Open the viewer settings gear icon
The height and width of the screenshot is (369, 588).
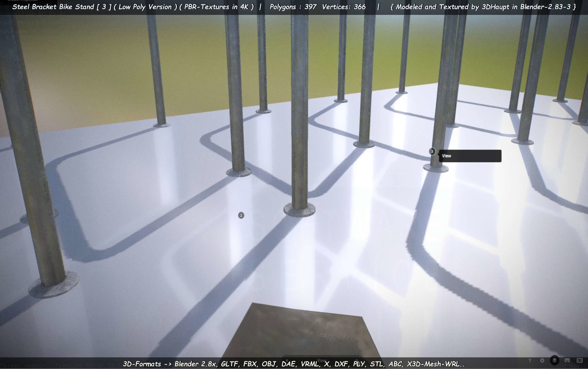tap(542, 360)
